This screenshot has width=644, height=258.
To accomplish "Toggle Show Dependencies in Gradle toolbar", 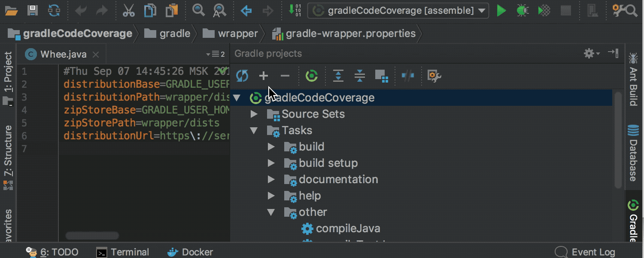I will pos(381,76).
